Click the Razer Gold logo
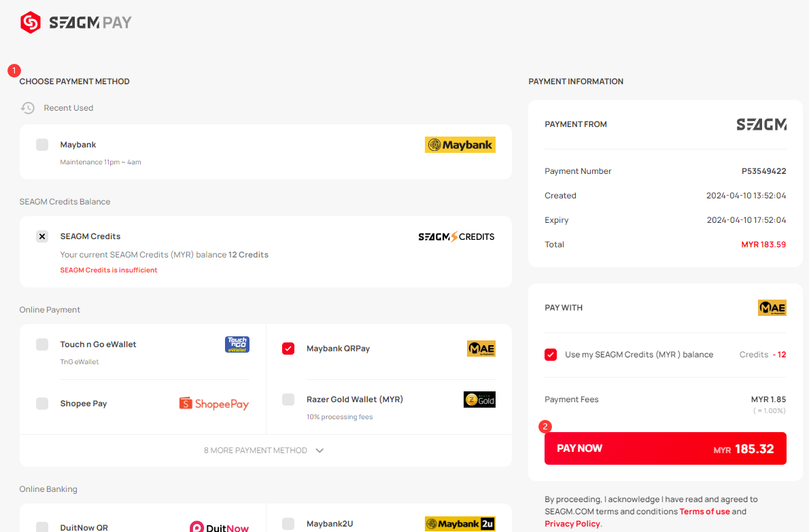 (479, 400)
